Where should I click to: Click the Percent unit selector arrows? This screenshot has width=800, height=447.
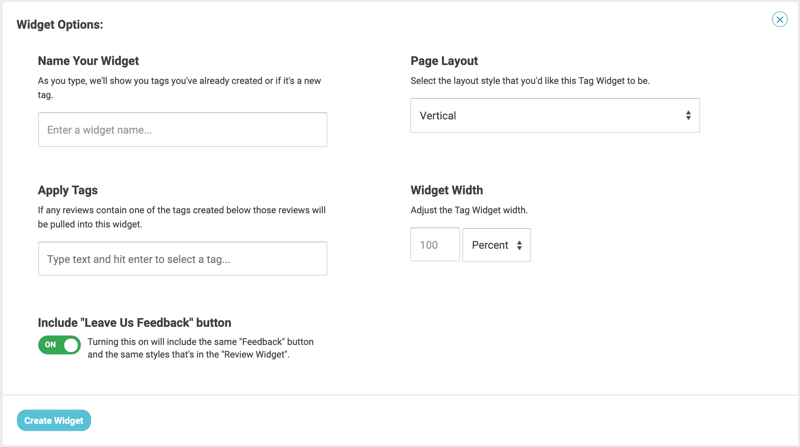coord(519,245)
